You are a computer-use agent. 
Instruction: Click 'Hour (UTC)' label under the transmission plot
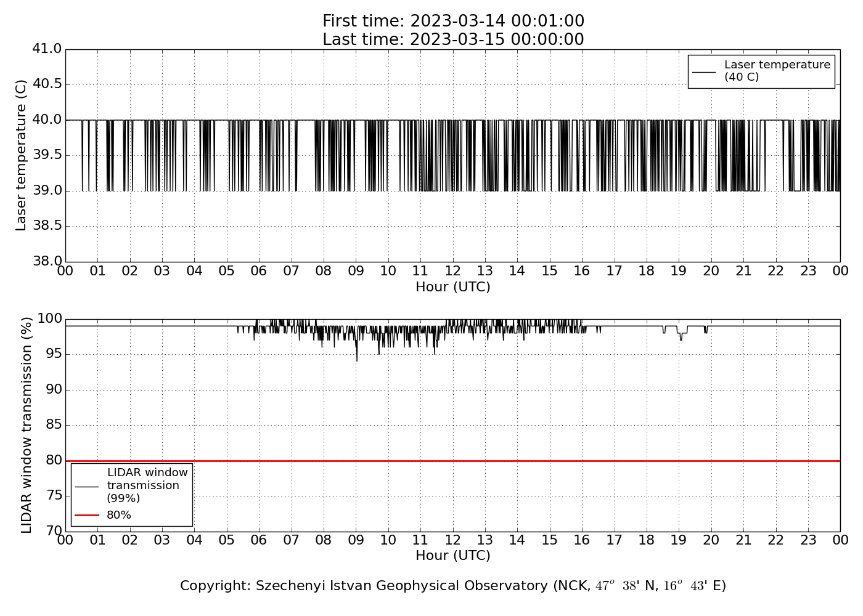[x=453, y=556]
